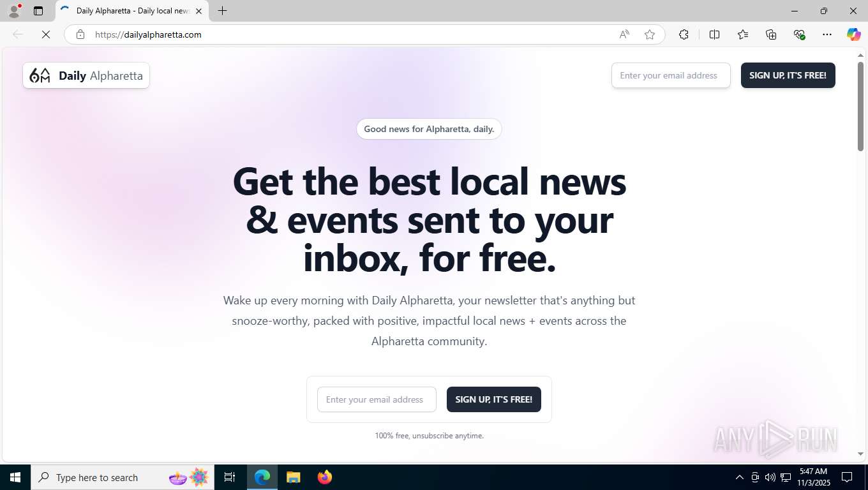Click the taskbar search box

point(123,477)
